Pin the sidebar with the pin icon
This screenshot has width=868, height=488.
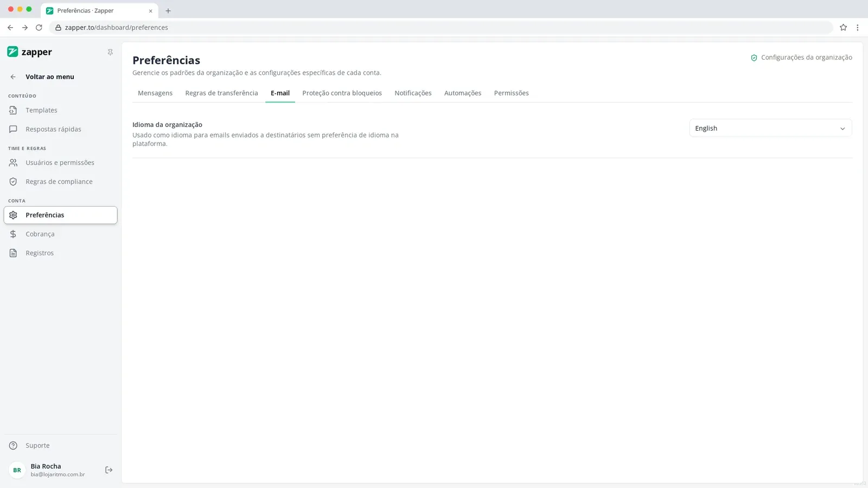pos(110,53)
